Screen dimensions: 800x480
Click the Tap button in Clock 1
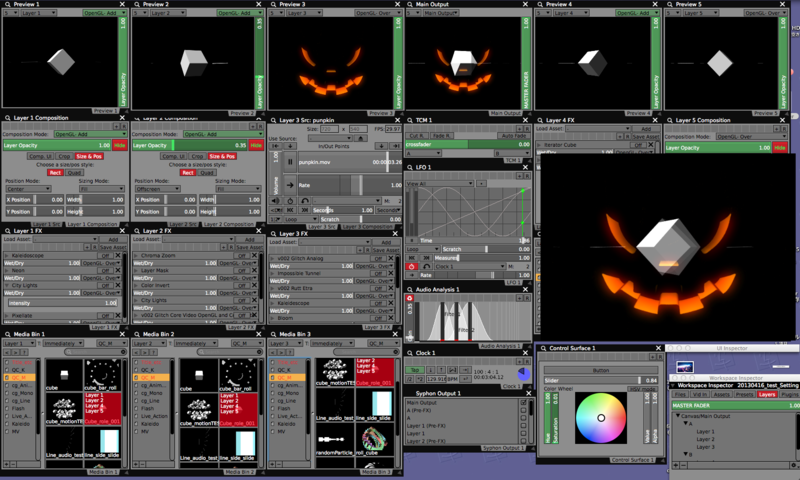tap(415, 370)
